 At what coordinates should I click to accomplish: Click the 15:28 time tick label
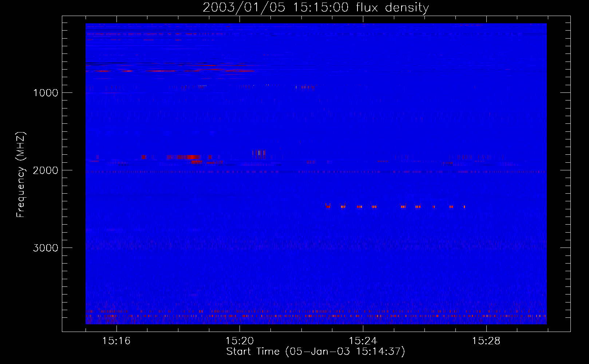486,341
